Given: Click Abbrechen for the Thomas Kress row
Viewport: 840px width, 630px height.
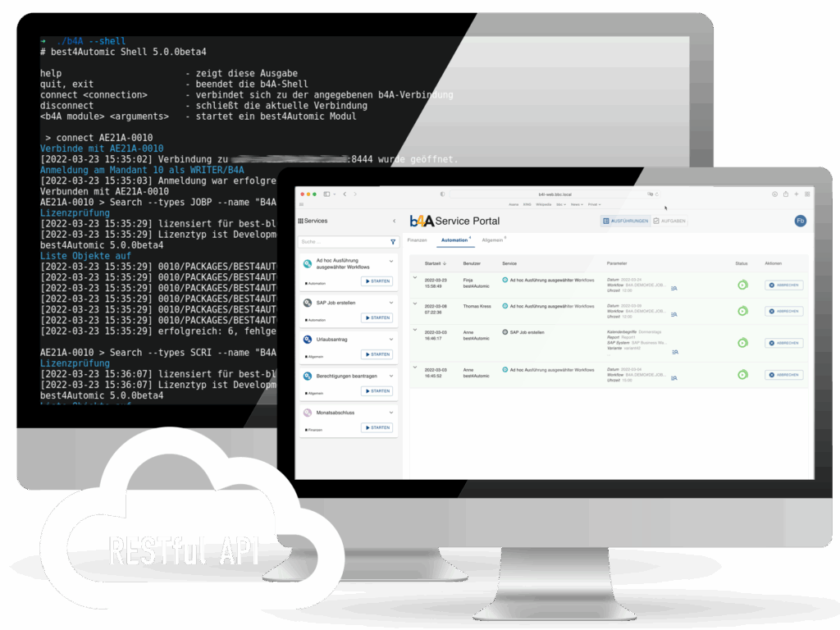Looking at the screenshot, I should click(783, 311).
